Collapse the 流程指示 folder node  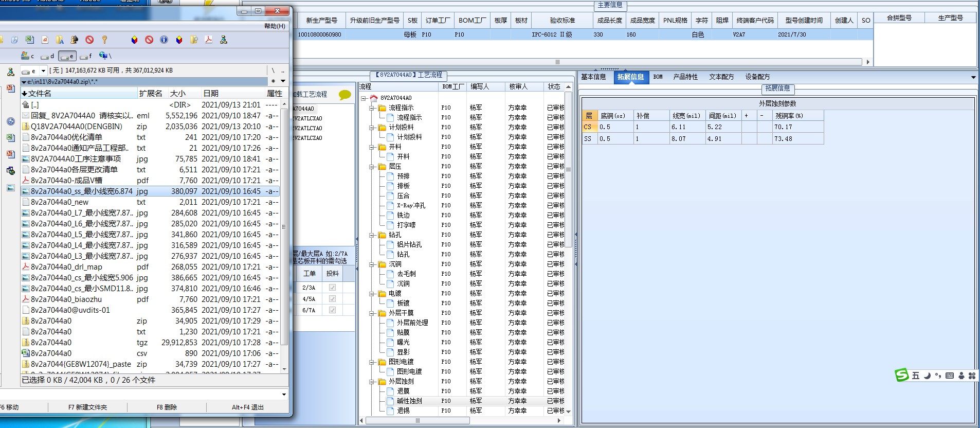[372, 108]
